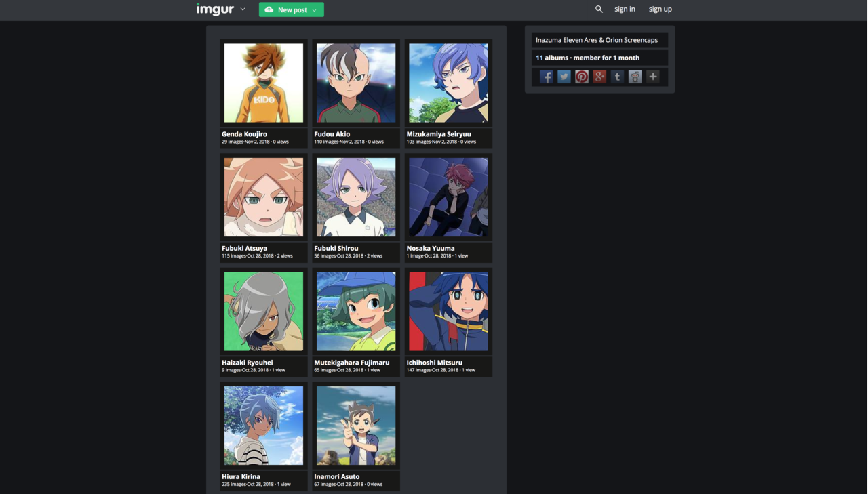Click "9 images" info under Haizaki Ryouhei
The image size is (868, 494).
(231, 370)
